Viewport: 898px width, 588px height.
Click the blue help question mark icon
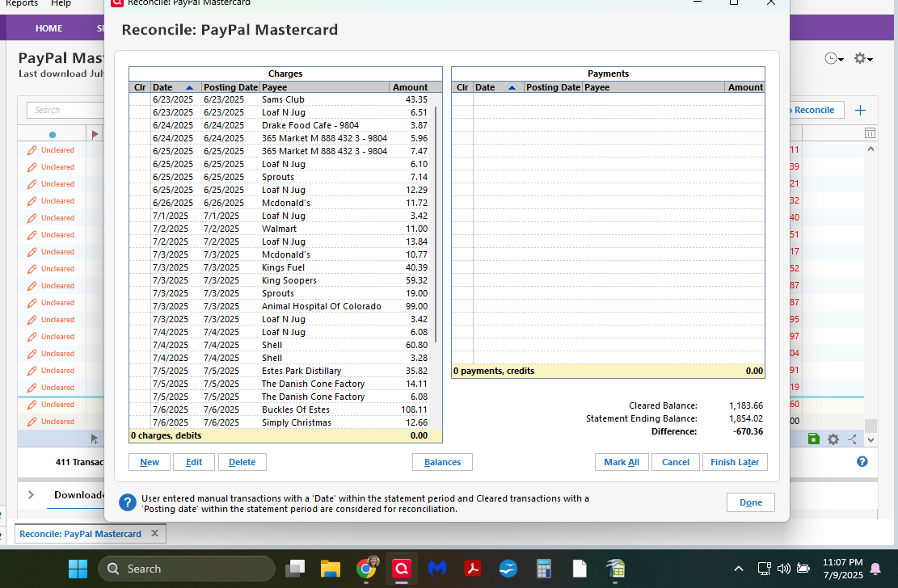click(862, 461)
